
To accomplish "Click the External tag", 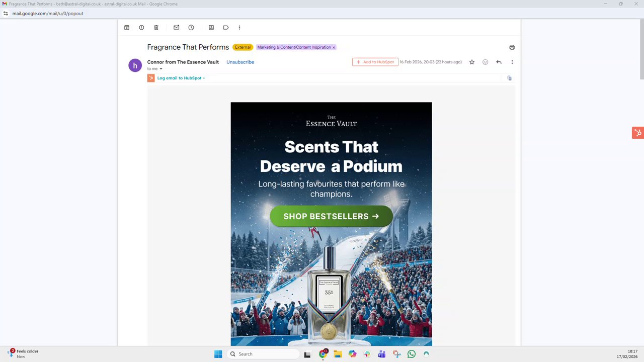I will [243, 47].
